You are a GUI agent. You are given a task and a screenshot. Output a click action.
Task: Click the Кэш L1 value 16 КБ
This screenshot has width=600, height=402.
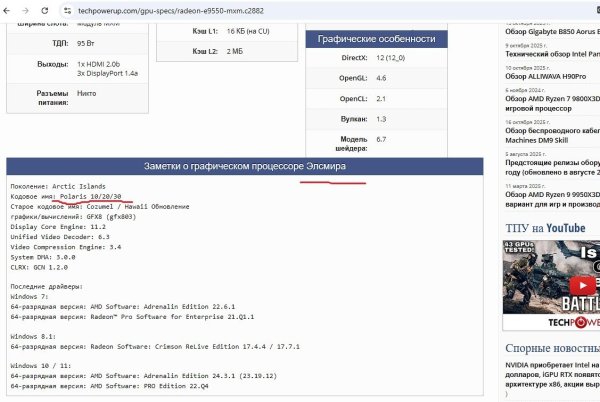pos(248,31)
